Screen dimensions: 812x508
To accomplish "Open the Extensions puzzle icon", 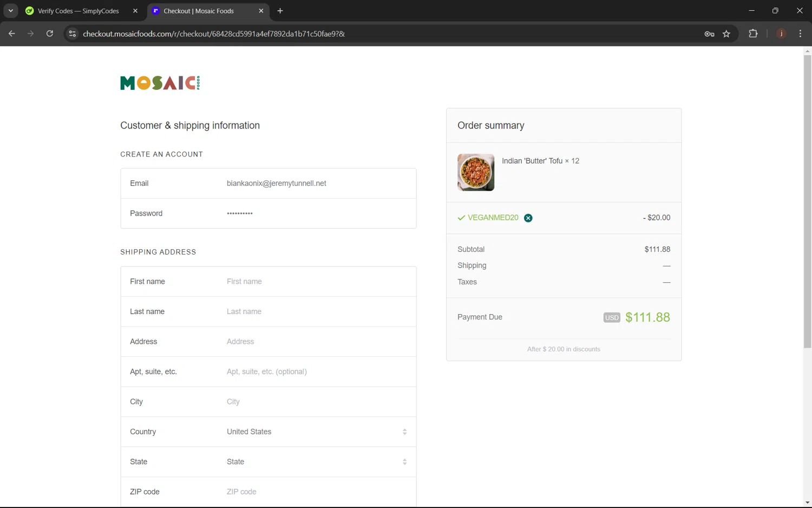I will click(x=753, y=34).
